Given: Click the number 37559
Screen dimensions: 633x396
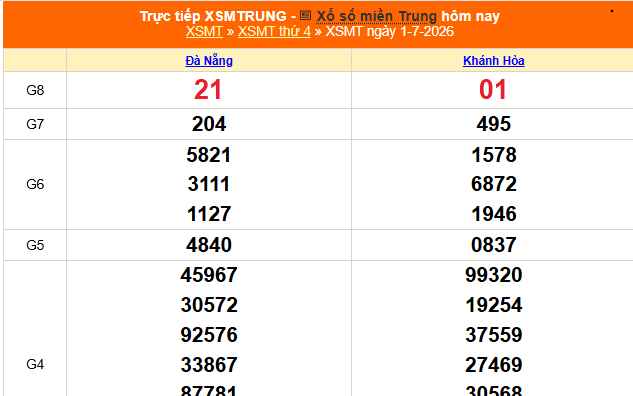Looking at the screenshot, I should [493, 335].
